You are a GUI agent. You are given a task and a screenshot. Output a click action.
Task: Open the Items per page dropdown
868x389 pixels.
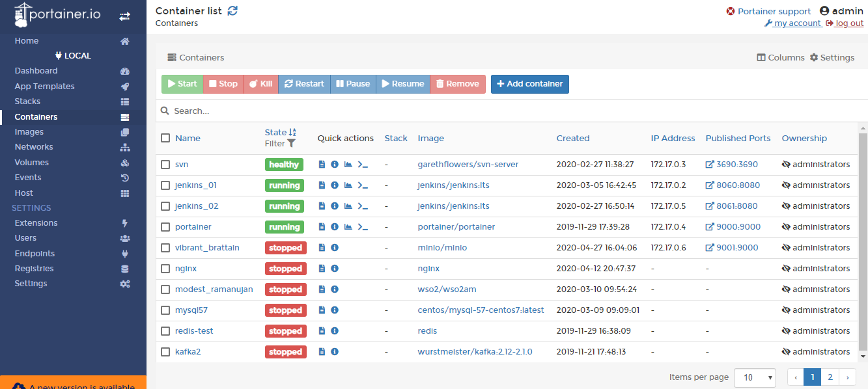coord(755,377)
